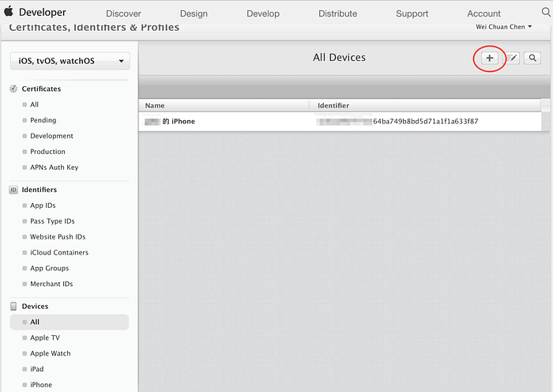Show Production certificates
Viewport: 553px width, 392px height.
[x=47, y=152]
